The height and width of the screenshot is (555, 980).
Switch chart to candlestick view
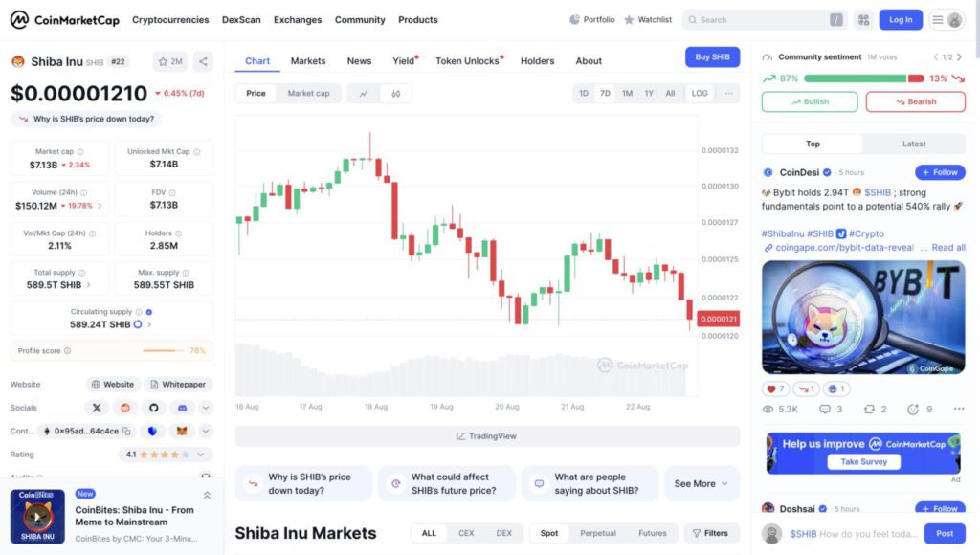pos(395,94)
